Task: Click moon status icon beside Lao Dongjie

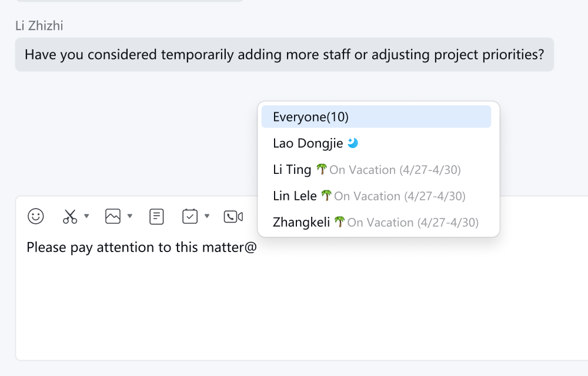Action: pos(353,143)
